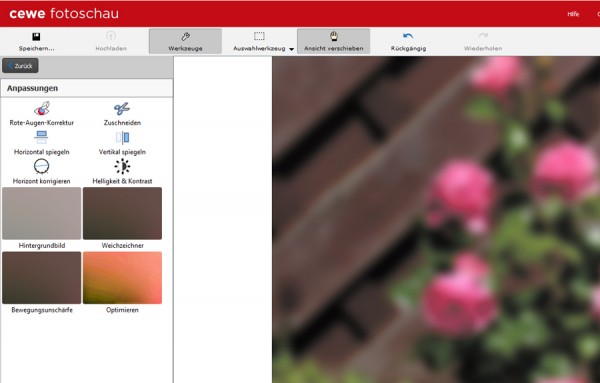Image resolution: width=600 pixels, height=383 pixels.
Task: Click Horizontal spiegeln icon
Action: tap(41, 137)
